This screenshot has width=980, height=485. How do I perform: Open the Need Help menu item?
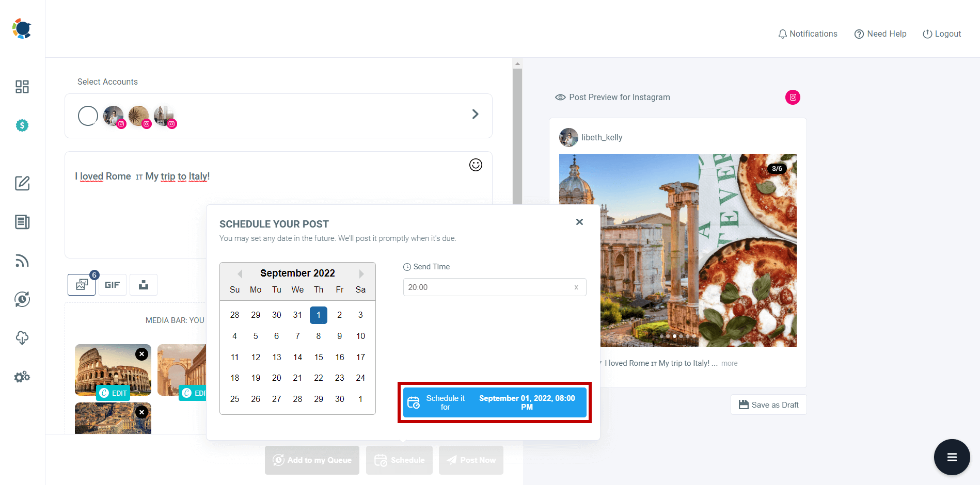click(880, 34)
